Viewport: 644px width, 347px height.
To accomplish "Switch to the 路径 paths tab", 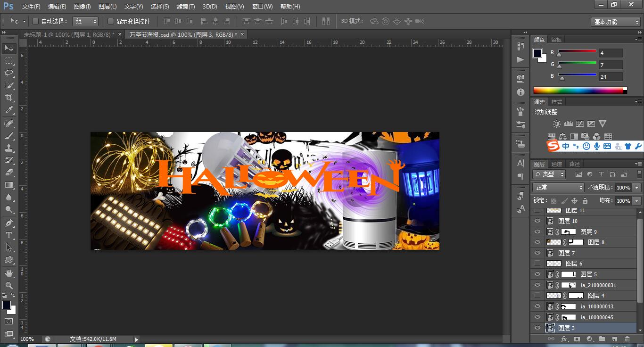I will coord(574,164).
